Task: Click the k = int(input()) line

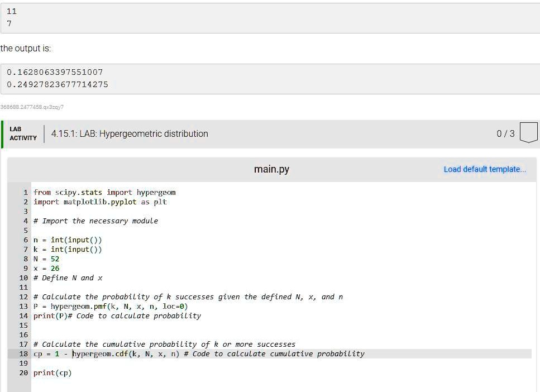Action: (68, 250)
